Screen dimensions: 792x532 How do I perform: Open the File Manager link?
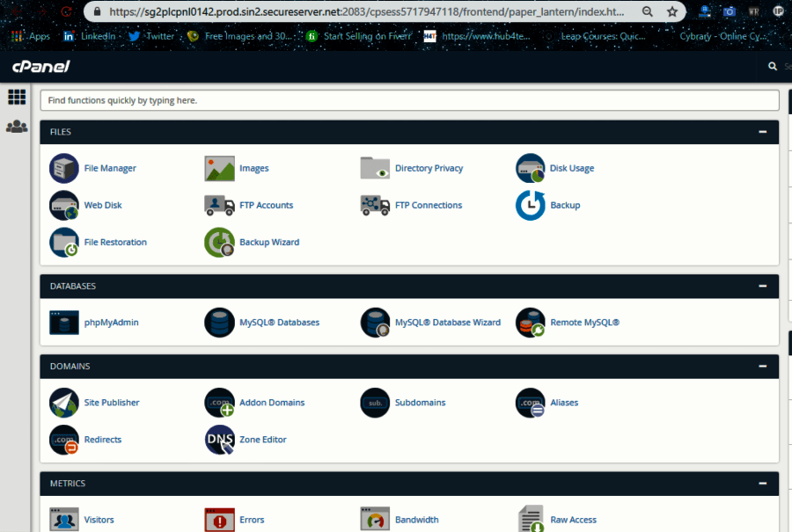110,168
